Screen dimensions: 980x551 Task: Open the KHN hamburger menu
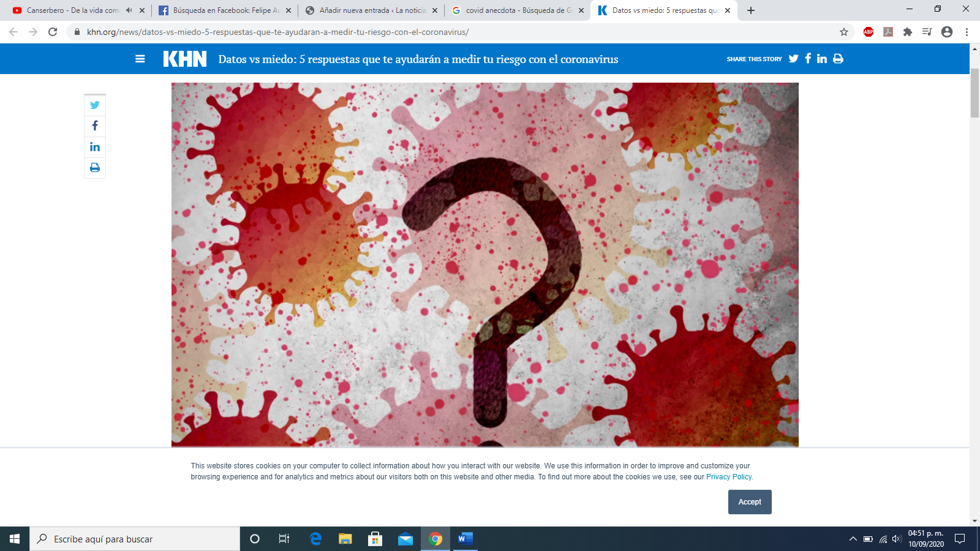pos(140,59)
